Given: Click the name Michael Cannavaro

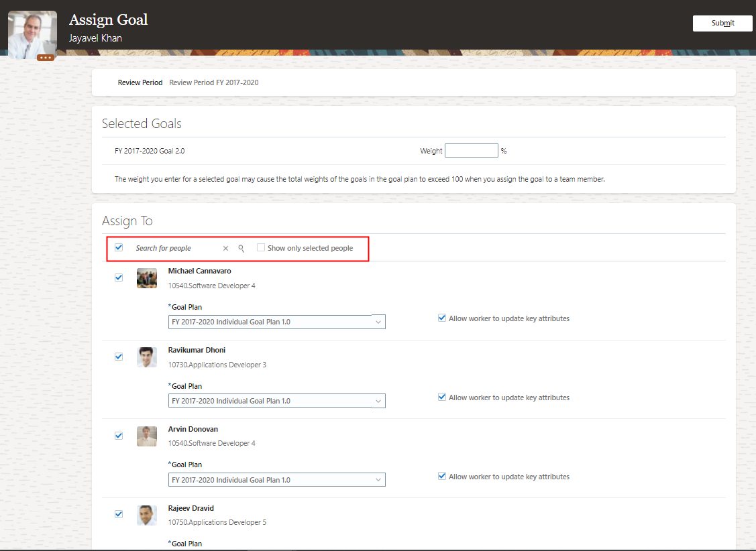Looking at the screenshot, I should (x=199, y=271).
